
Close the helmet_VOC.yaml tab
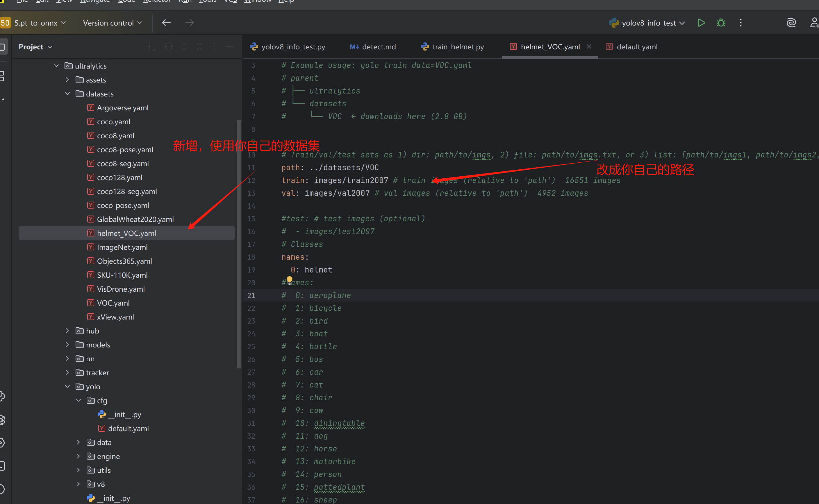[589, 47]
